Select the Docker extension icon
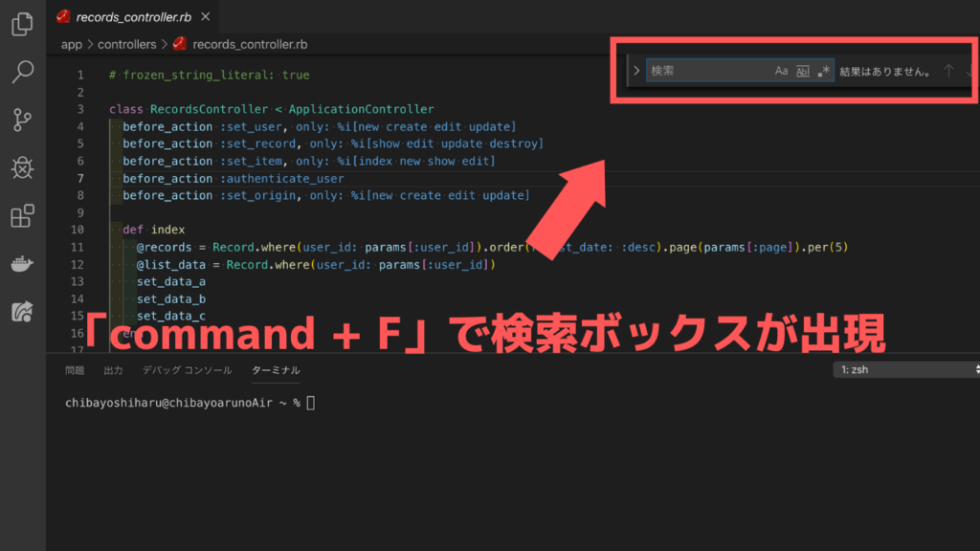This screenshot has height=551, width=980. point(22,266)
